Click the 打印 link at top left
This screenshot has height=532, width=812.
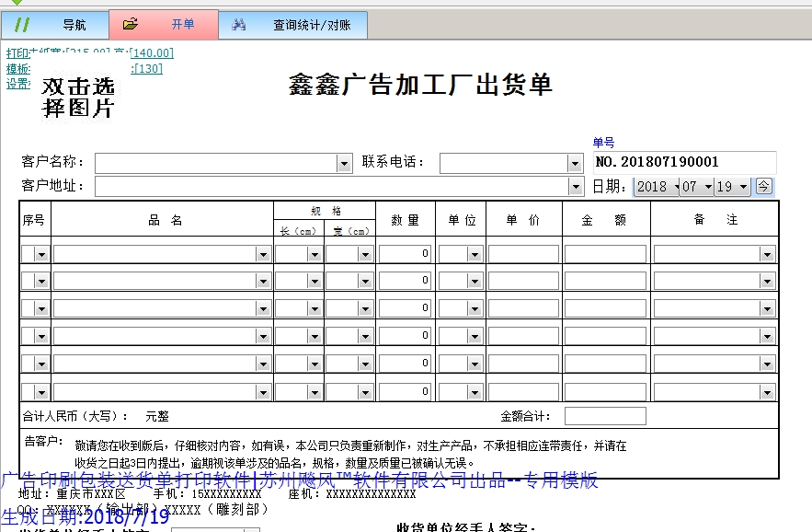point(17,53)
